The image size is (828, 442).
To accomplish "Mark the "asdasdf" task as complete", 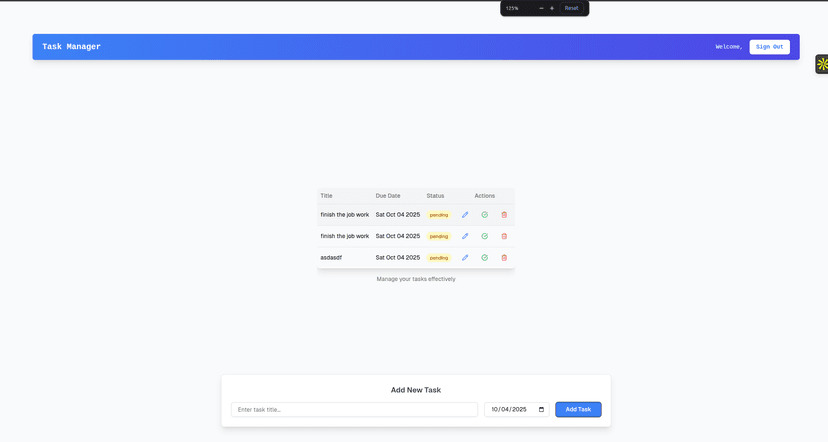I will pos(485,258).
